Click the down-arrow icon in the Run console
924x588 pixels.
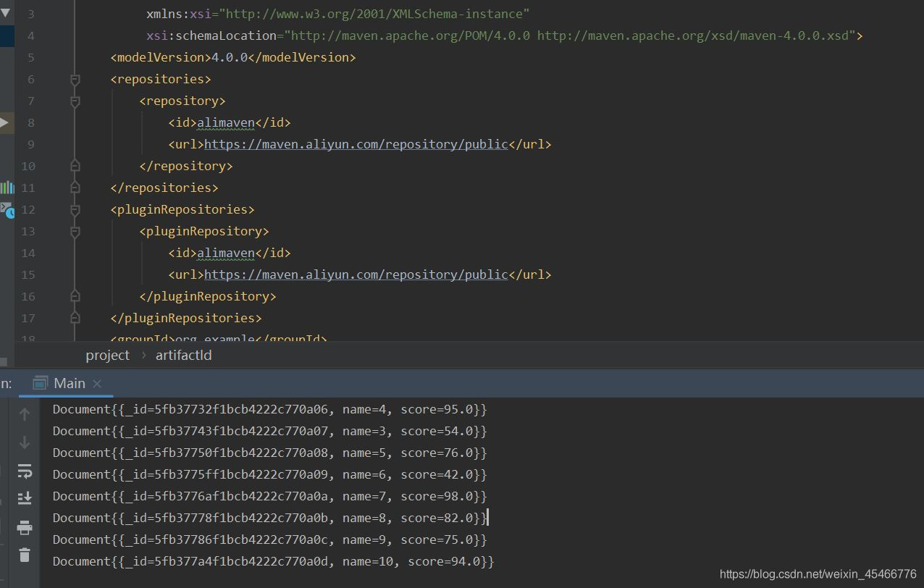tap(25, 442)
